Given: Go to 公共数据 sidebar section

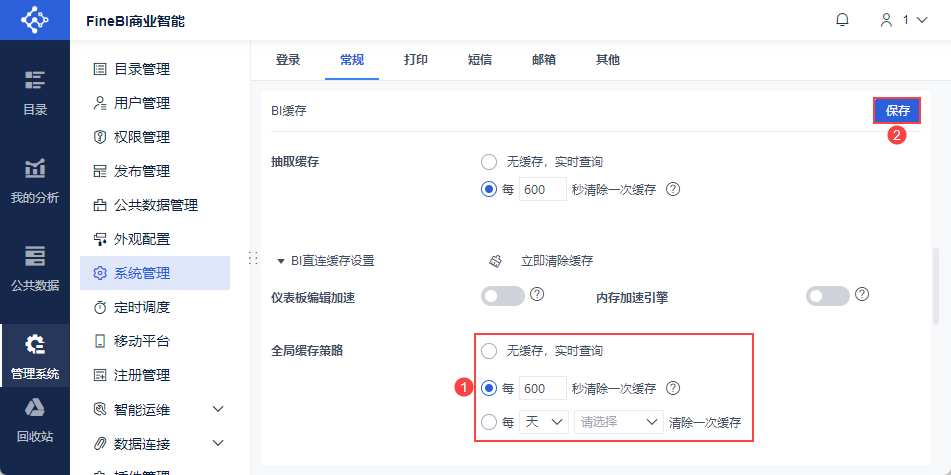Looking at the screenshot, I should [x=35, y=267].
